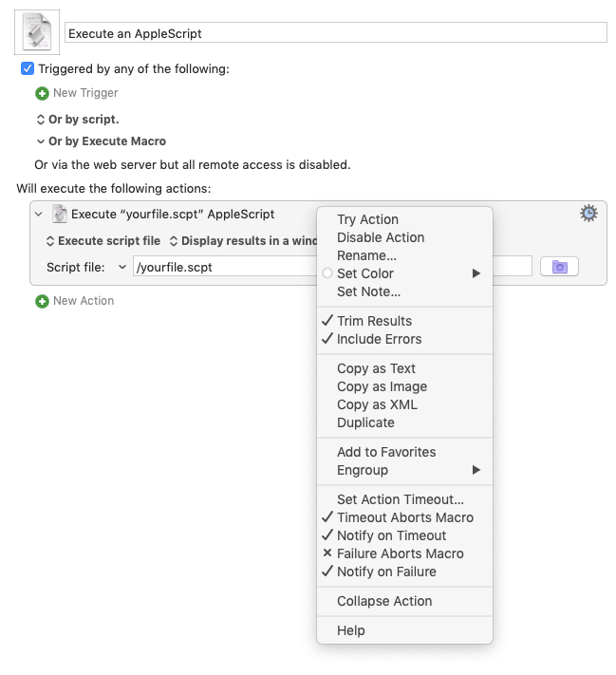Toggle 'Failure Aborts Macro' option
Screen dimensions: 616x675
[404, 553]
